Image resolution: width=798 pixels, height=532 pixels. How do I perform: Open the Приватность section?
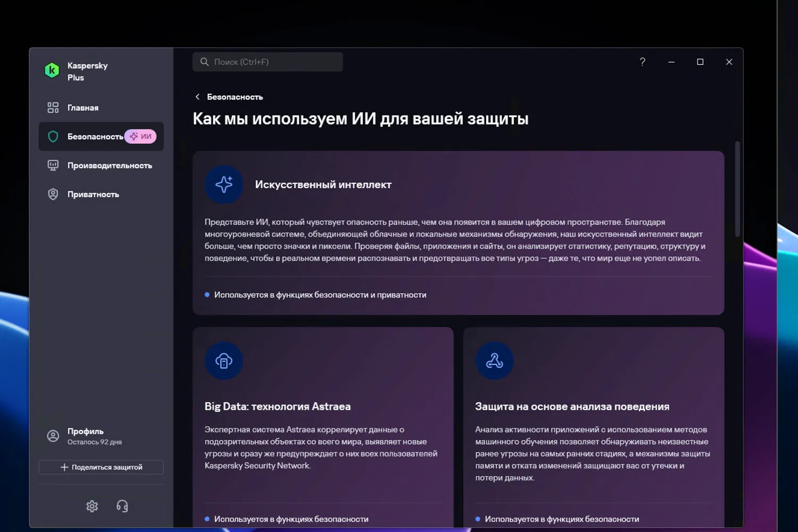point(101,194)
